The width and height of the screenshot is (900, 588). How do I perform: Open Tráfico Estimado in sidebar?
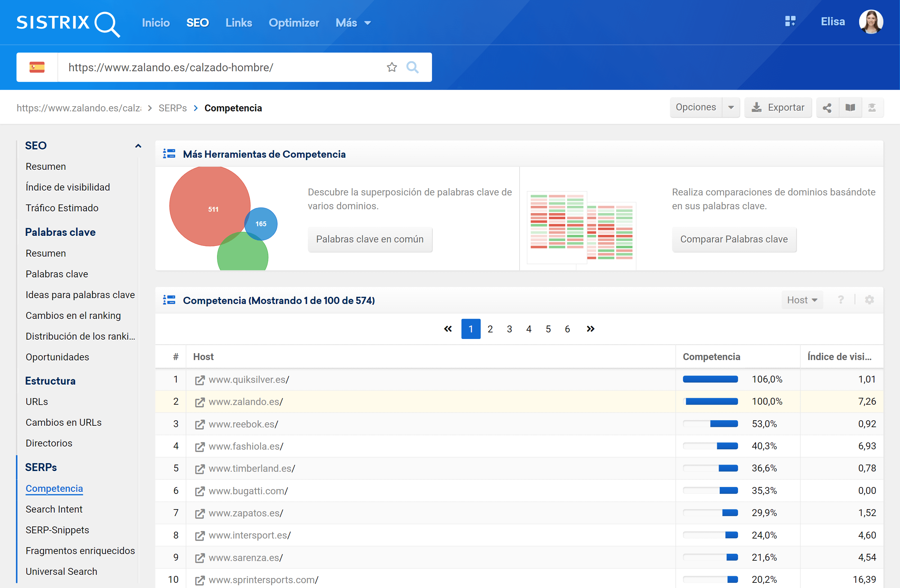click(x=62, y=208)
